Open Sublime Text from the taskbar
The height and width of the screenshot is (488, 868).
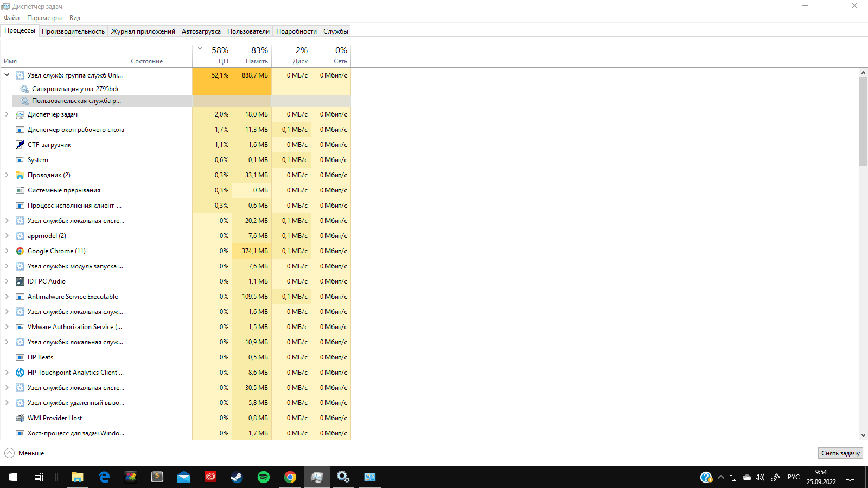click(157, 477)
